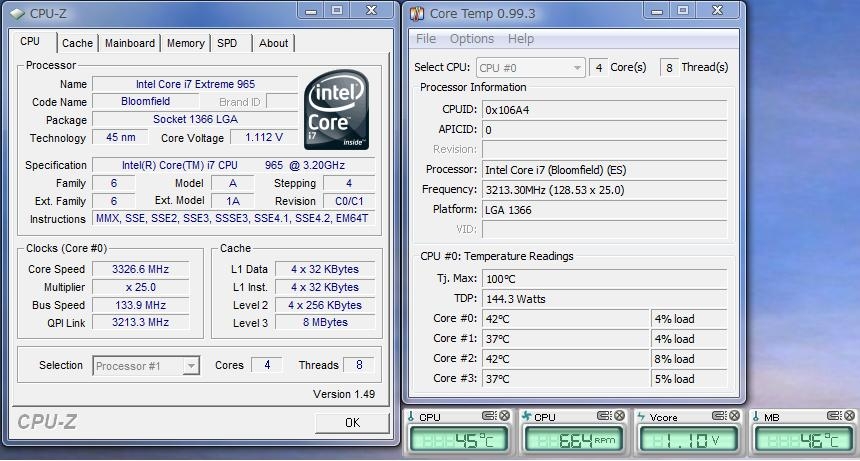The width and height of the screenshot is (860, 461).
Task: Click the Technology value '45 nm'
Action: point(121,138)
